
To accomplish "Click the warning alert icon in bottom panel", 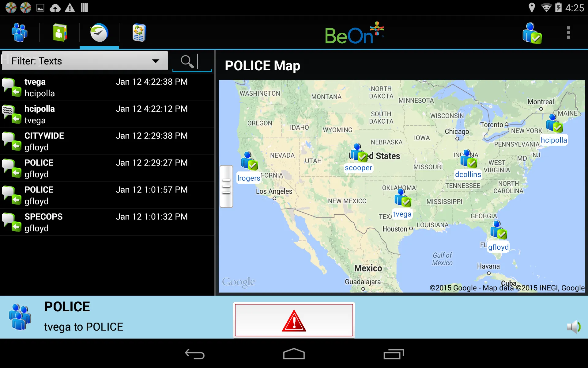I will [x=294, y=320].
